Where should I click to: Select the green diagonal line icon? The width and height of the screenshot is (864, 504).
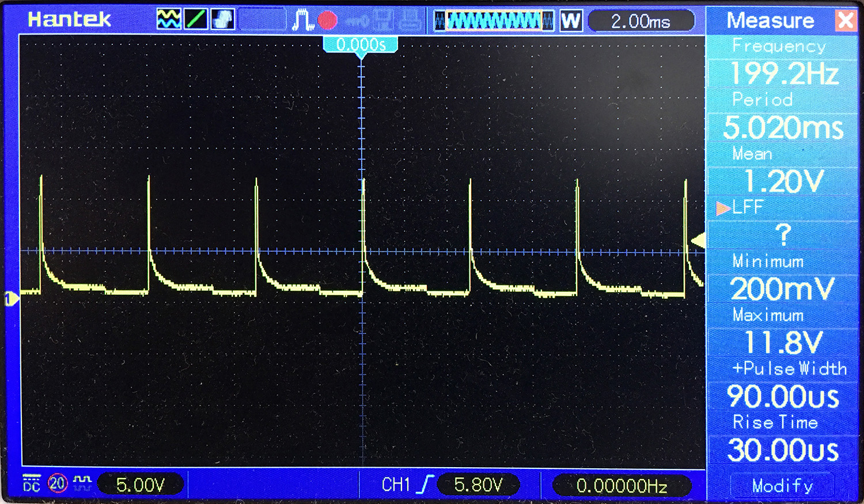click(196, 20)
